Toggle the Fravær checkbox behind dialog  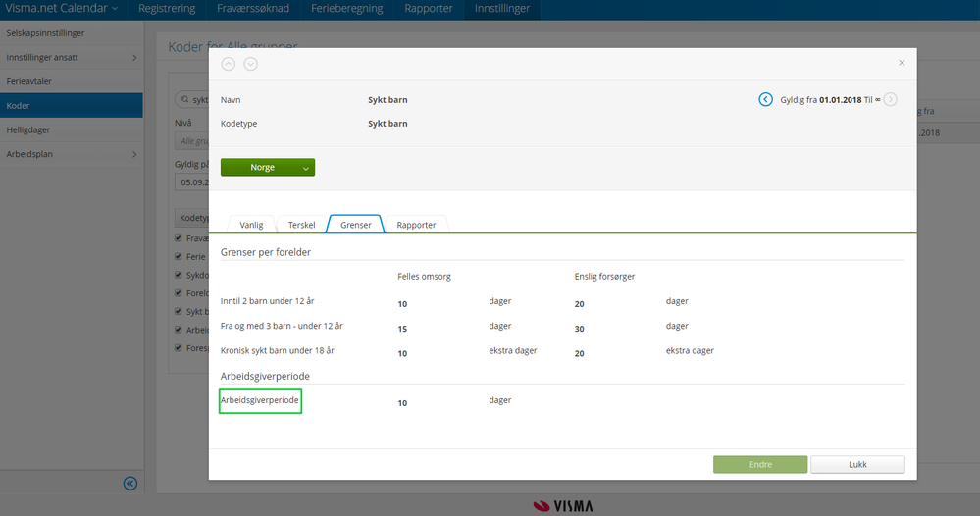(x=179, y=238)
